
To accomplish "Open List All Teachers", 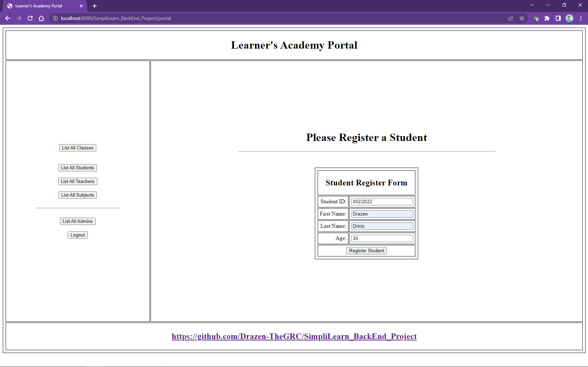I will point(78,182).
